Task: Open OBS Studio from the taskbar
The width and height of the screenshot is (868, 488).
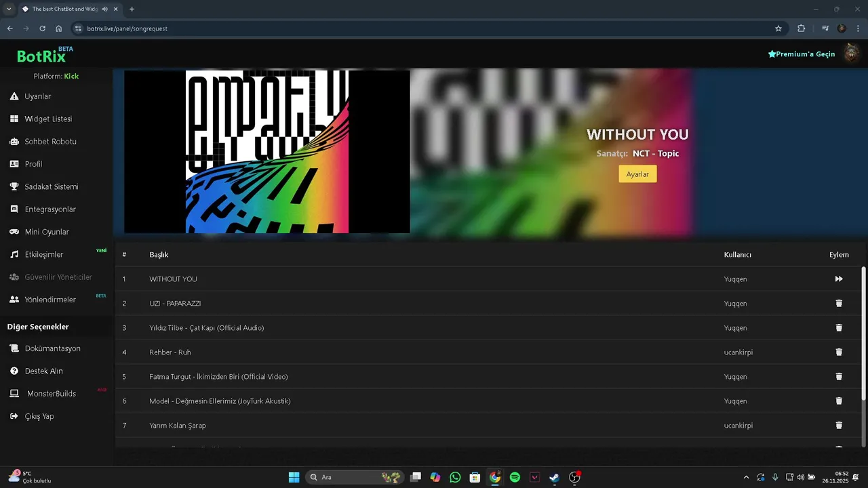Action: coord(574,477)
